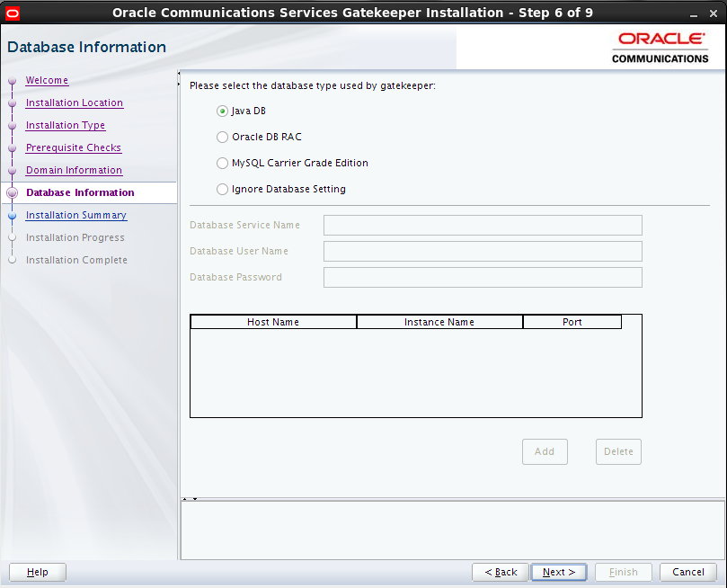The width and height of the screenshot is (727, 588).
Task: Select the Database Information step
Action: click(80, 192)
